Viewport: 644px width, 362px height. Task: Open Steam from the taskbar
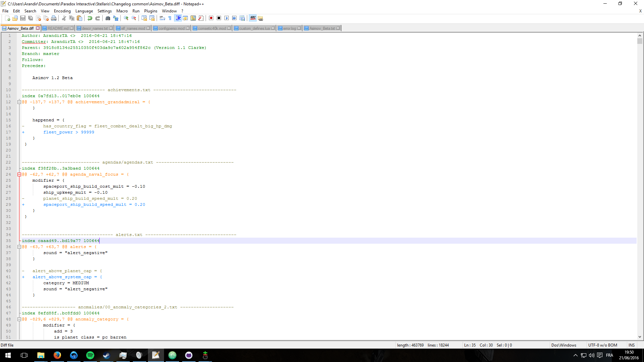coord(107,355)
